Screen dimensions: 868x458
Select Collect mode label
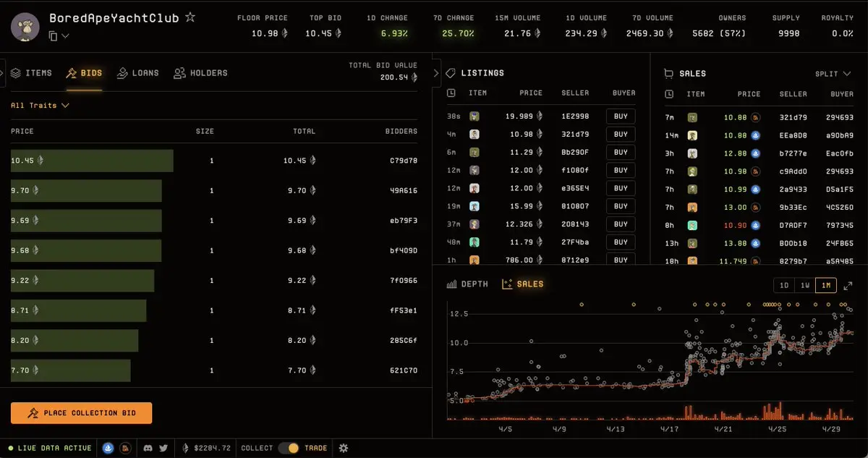(x=257, y=448)
